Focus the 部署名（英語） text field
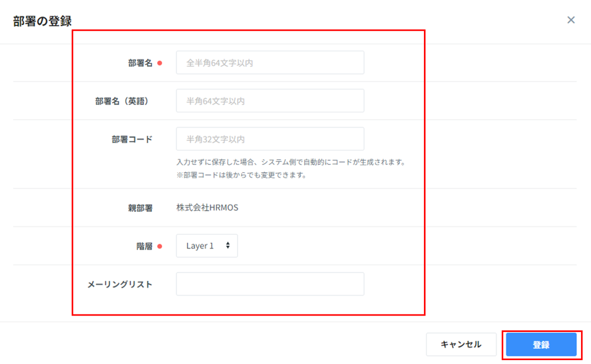 270,101
